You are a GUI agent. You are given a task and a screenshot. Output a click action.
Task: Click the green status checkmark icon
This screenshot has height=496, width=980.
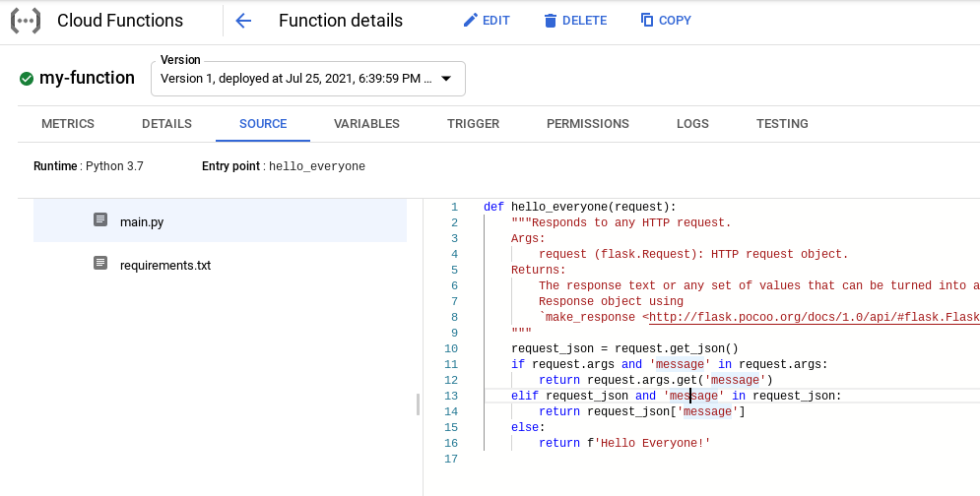(27, 79)
